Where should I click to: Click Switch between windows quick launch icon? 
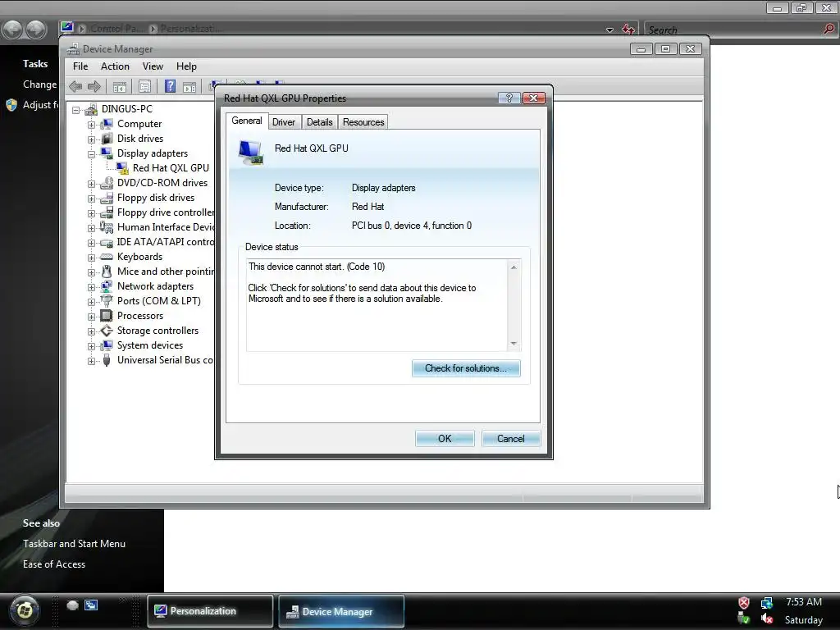[91, 605]
